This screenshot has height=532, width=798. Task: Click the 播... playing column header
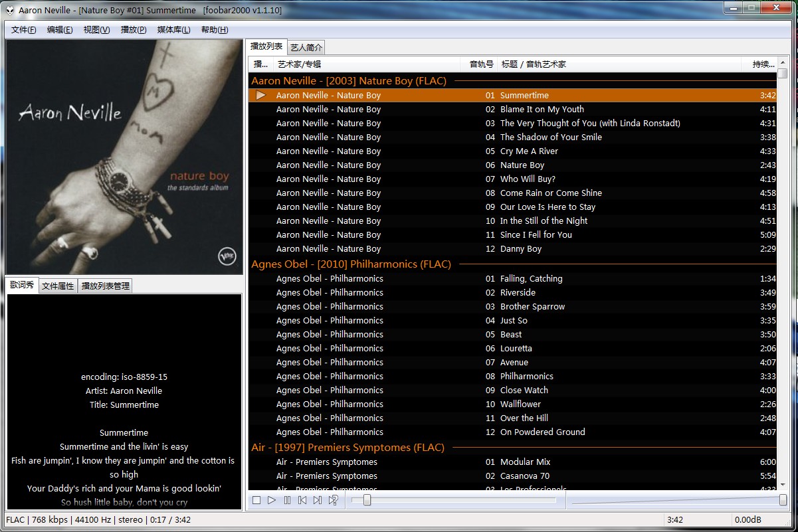coord(260,64)
